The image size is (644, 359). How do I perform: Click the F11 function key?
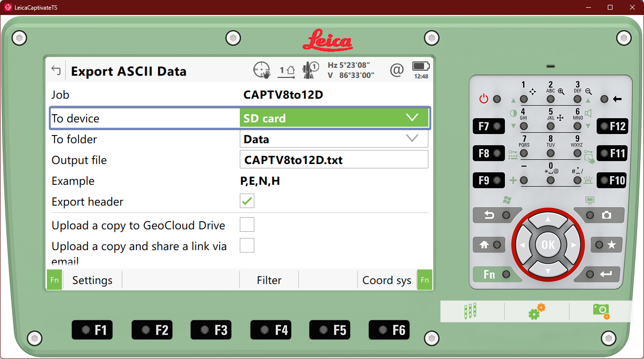pos(612,153)
